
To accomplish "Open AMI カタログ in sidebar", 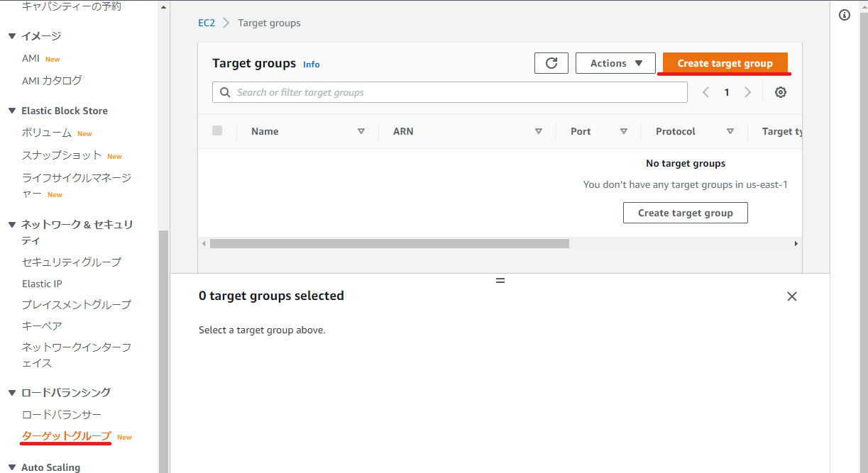I will 52,80.
